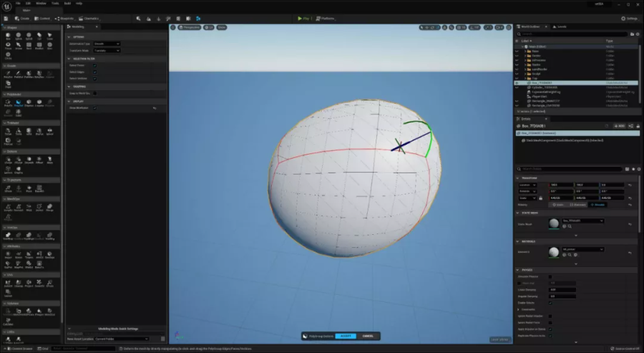The height and width of the screenshot is (353, 644).
Task: Open the Edit menu
Action: coord(29,4)
